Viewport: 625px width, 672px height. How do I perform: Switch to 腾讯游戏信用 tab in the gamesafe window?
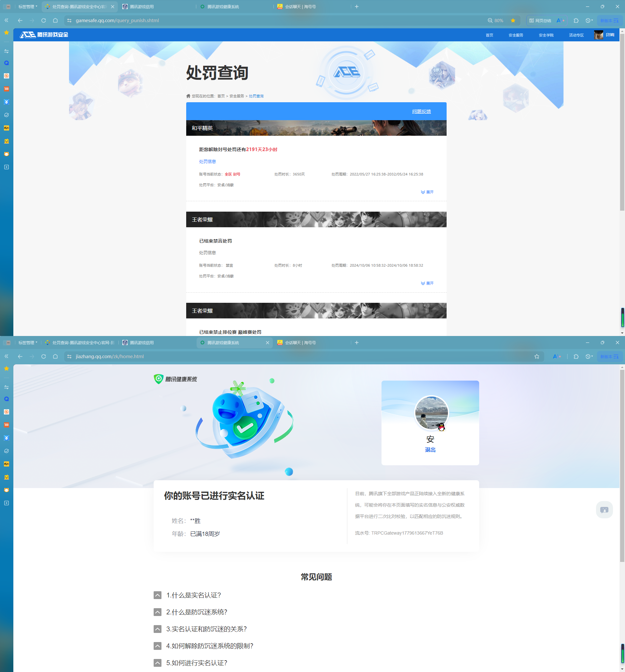[157, 7]
